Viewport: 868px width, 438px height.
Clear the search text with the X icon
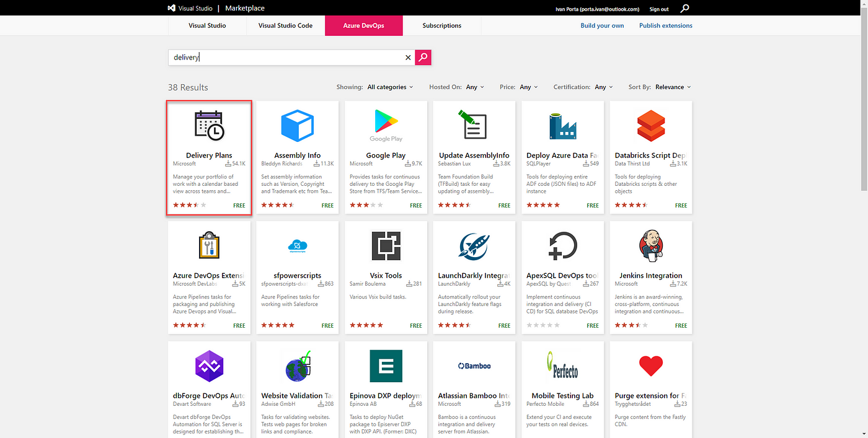(408, 58)
